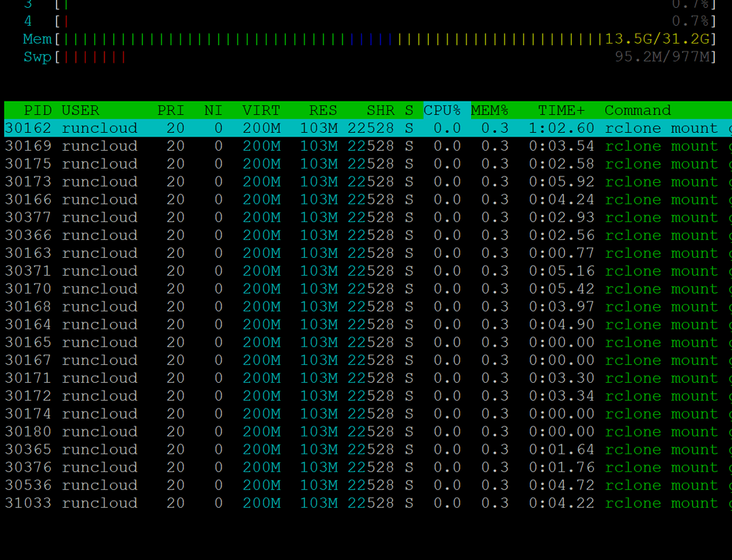Select process with PID 30365
This screenshot has width=732, height=560.
click(368, 449)
